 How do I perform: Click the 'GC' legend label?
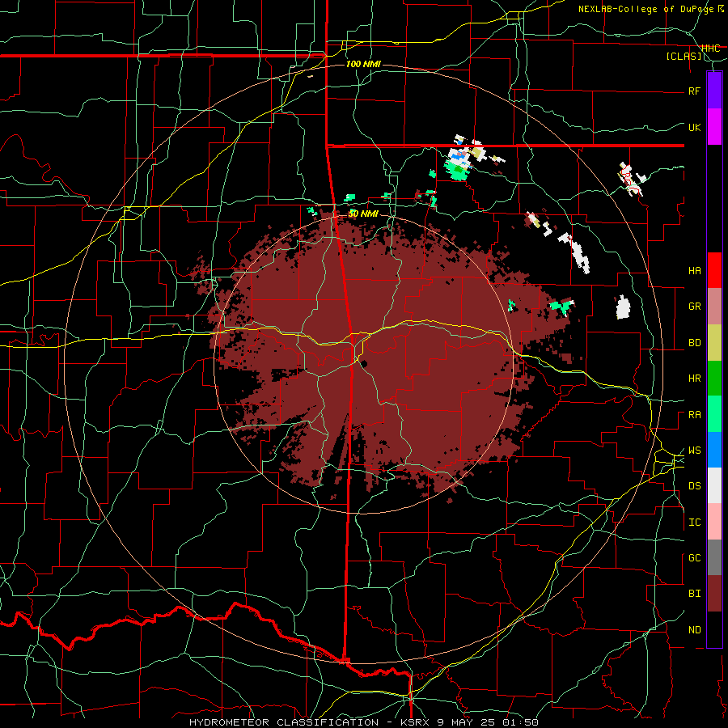click(694, 558)
